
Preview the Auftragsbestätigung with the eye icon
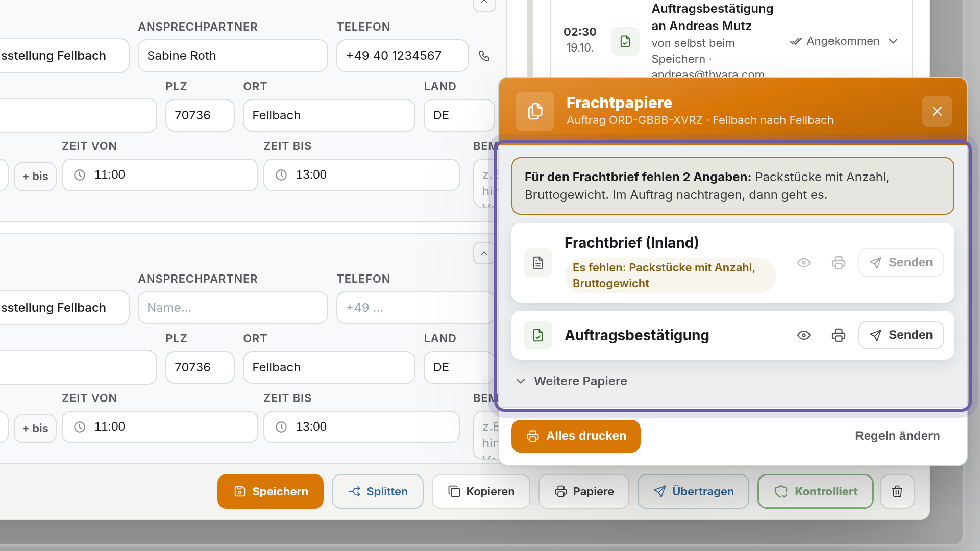coord(803,335)
